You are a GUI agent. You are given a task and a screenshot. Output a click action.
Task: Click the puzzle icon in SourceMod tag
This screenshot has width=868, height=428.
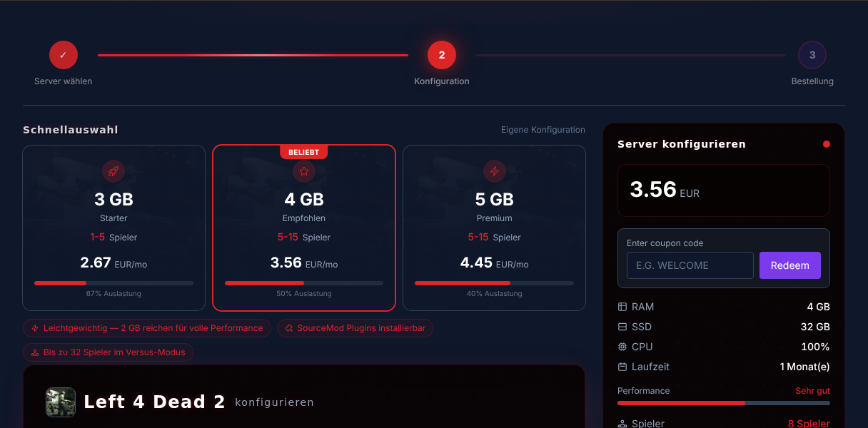click(289, 328)
